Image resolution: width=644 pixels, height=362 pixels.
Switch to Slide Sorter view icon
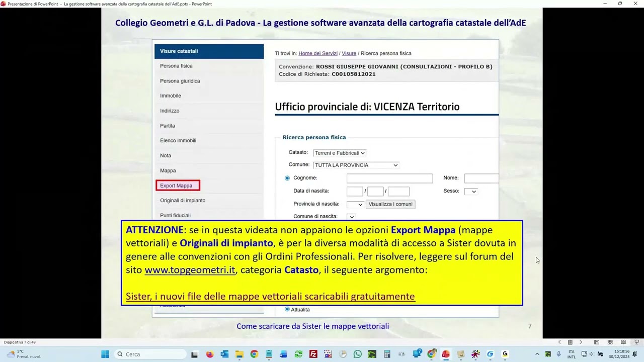tap(610, 342)
